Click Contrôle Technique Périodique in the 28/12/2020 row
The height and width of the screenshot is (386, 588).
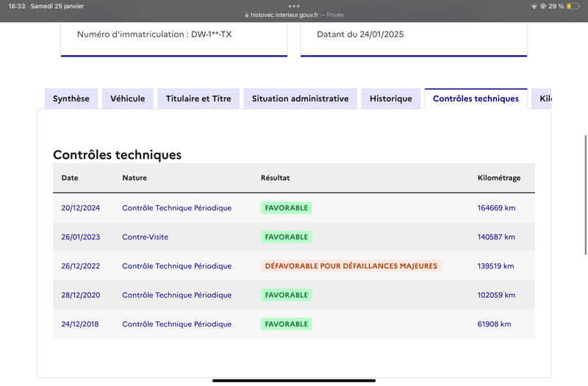pos(177,296)
